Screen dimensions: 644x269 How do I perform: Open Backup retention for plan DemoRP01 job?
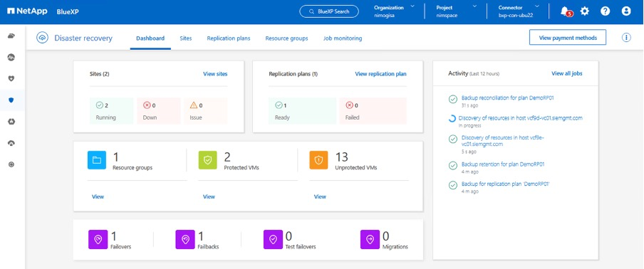tap(503, 164)
